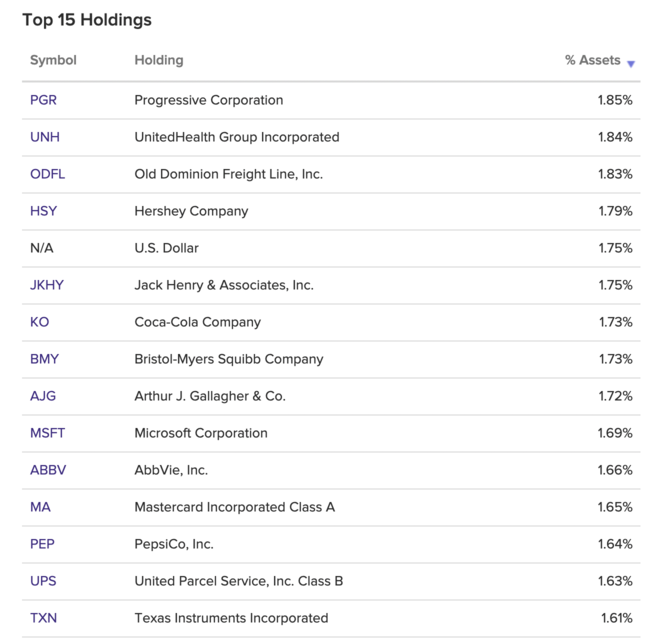
Task: Click the Holding column header
Action: click(159, 60)
